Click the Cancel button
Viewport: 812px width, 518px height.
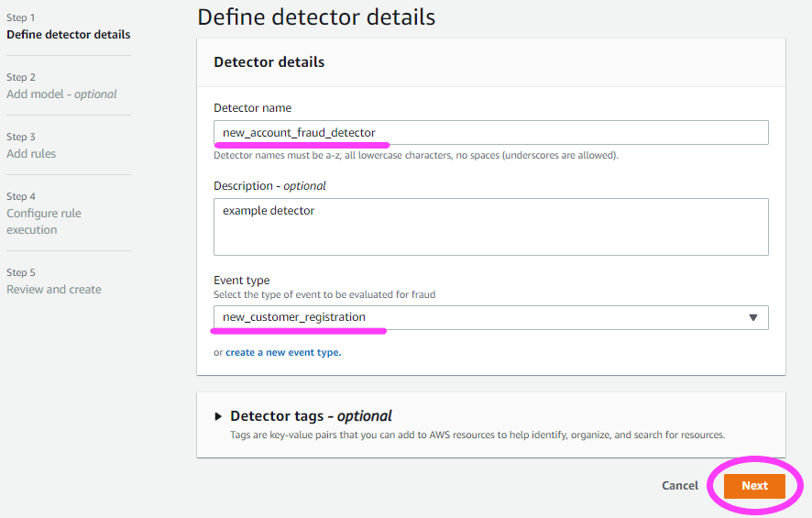tap(680, 486)
